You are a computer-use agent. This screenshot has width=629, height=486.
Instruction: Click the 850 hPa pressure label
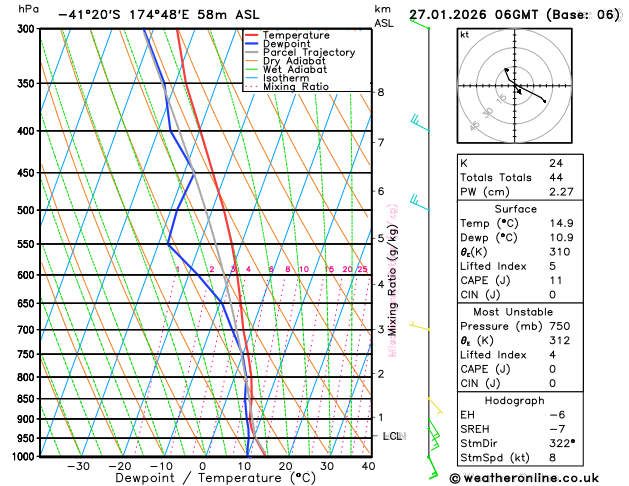click(28, 399)
